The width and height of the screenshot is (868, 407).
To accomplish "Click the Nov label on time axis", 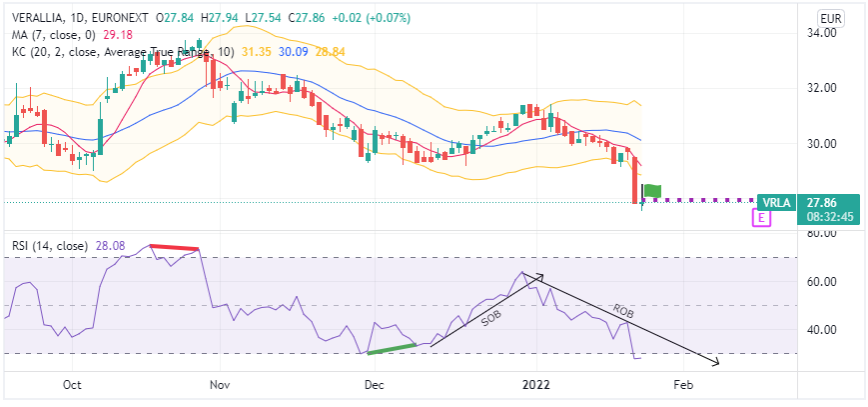I will click(221, 385).
